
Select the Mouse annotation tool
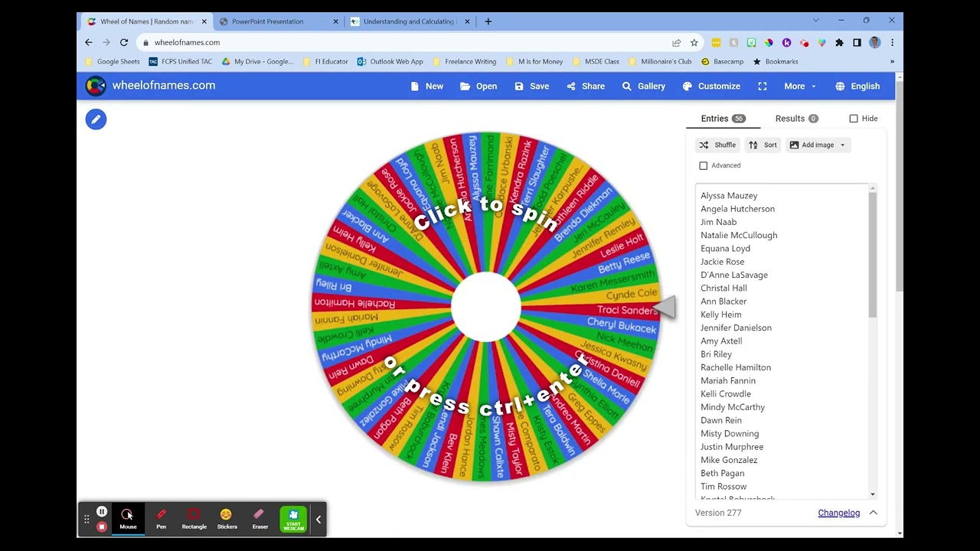(128, 518)
